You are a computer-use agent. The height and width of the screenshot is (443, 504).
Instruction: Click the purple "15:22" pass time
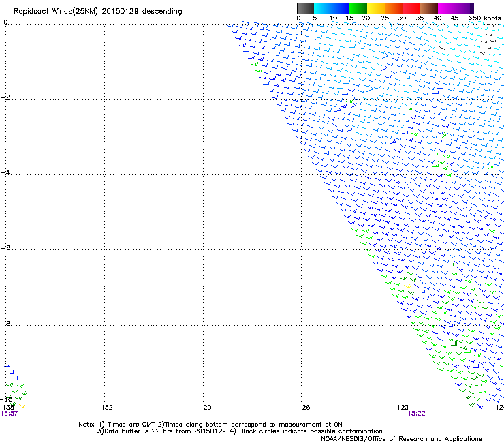pos(416,414)
